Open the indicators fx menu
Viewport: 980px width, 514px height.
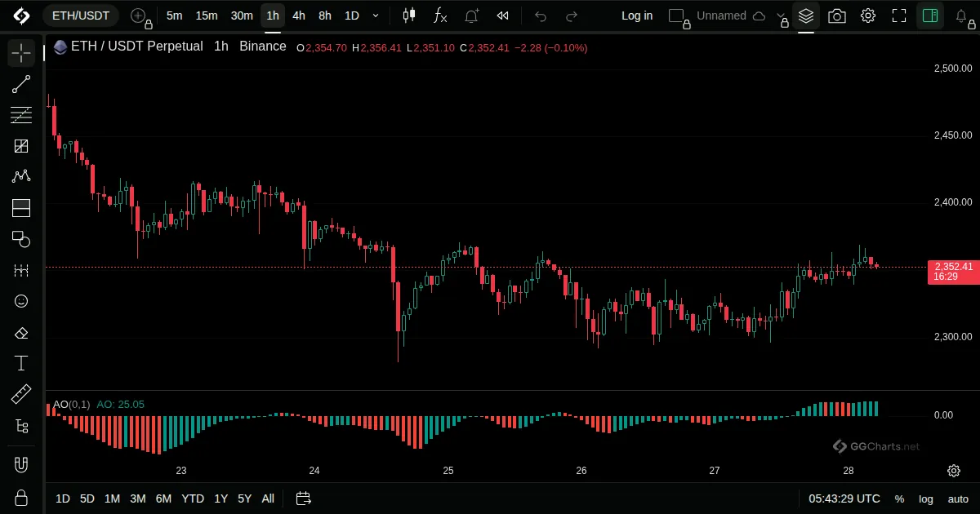tap(440, 16)
